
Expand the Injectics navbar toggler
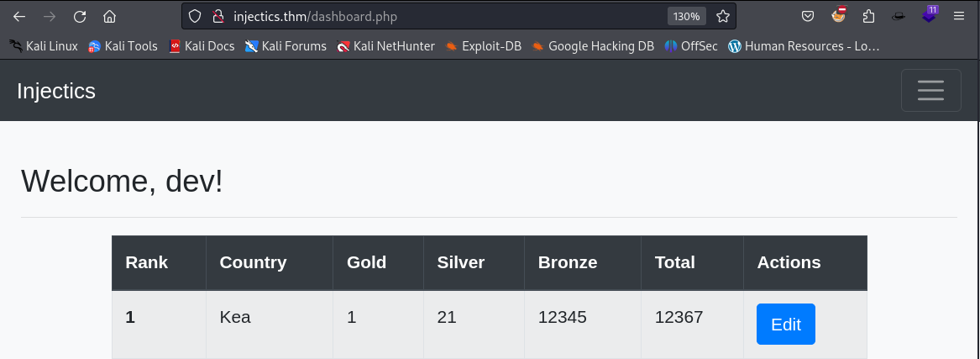tap(930, 91)
